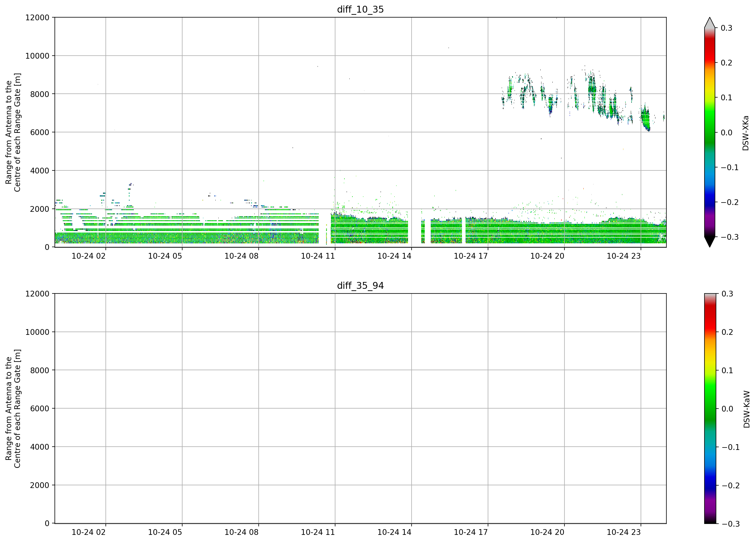
Task: Click '10-24 08' time label under diff_10_35
Action: pyautogui.click(x=241, y=256)
